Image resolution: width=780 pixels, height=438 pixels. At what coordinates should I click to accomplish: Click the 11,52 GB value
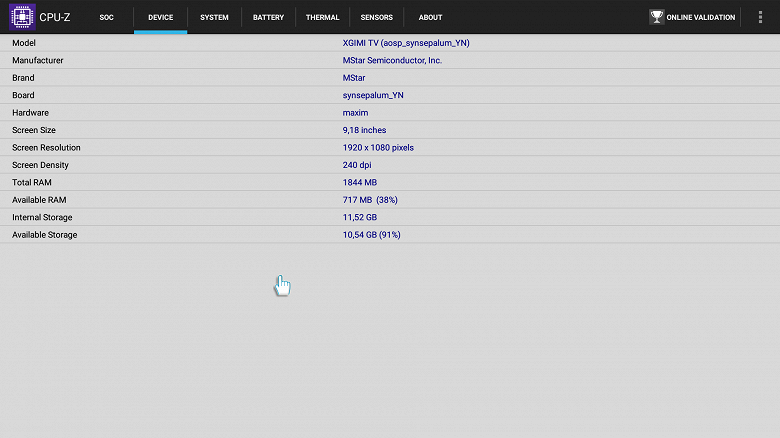(360, 217)
